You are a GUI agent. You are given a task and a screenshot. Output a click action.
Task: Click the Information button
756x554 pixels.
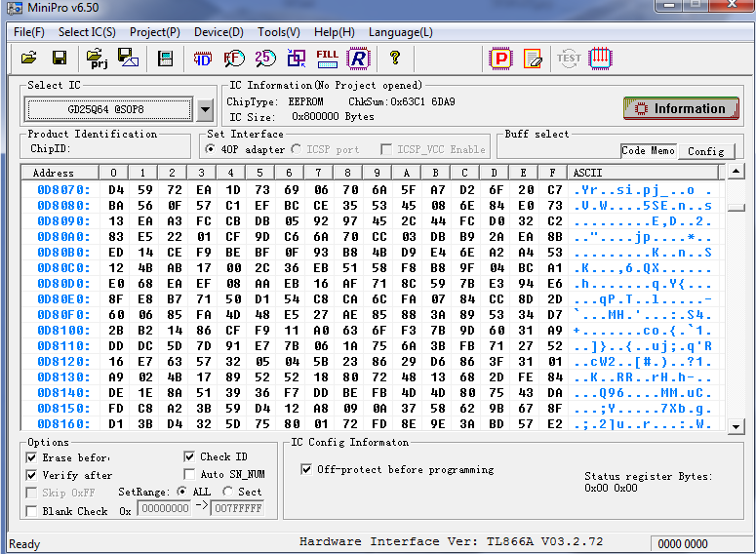[681, 108]
